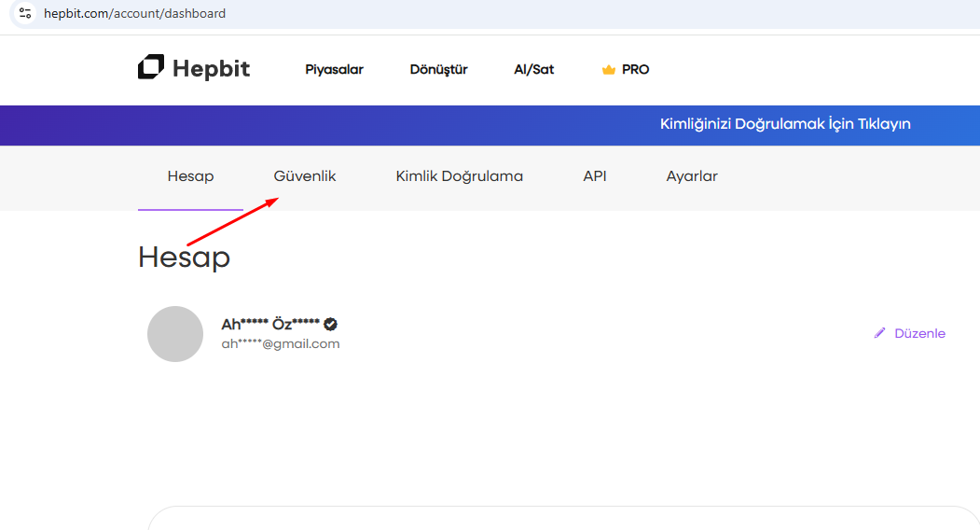This screenshot has width=980, height=530.
Task: Click the Hepbit wordmark text
Action: 211,69
